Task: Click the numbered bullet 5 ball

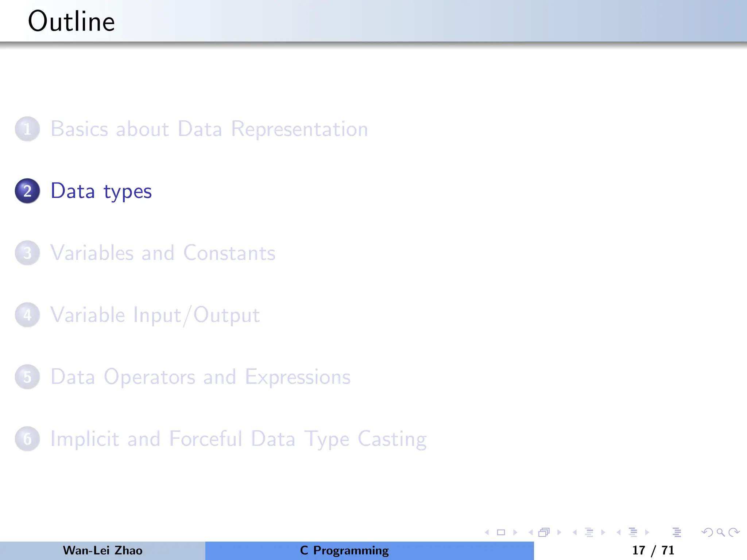Action: click(27, 377)
